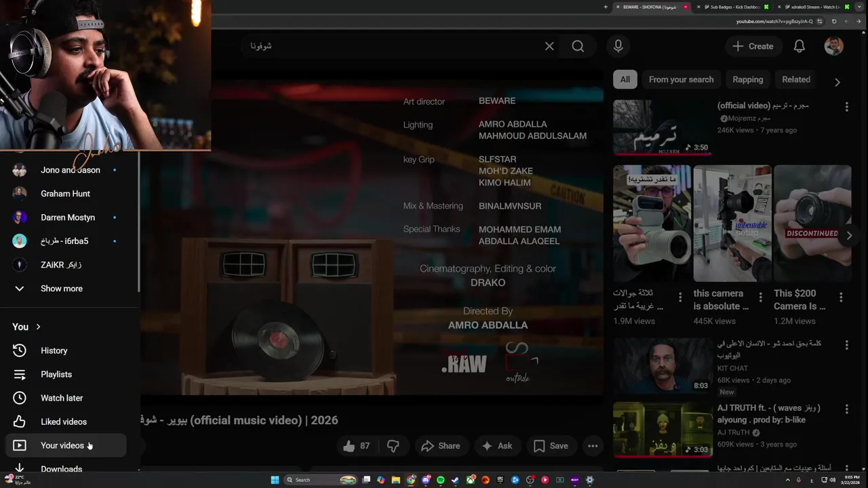
Task: Select the All filter chip
Action: click(x=625, y=79)
